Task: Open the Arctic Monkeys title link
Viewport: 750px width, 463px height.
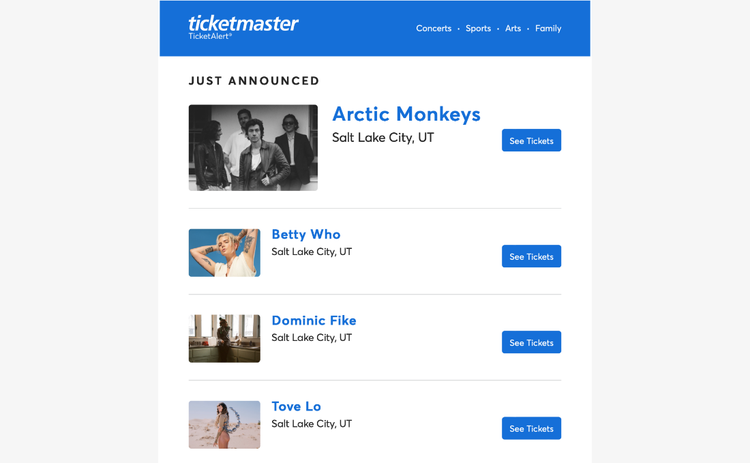Action: pos(406,114)
